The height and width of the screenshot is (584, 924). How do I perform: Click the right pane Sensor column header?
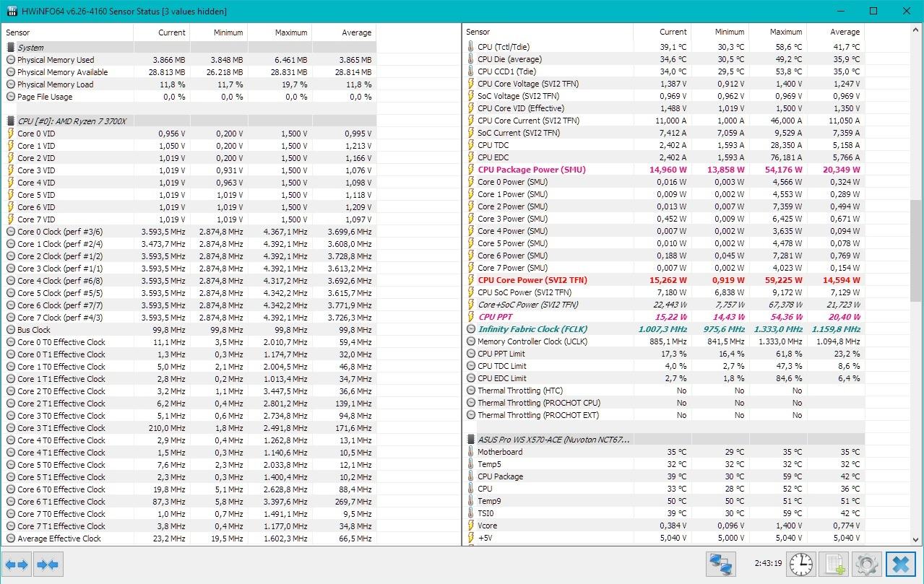(x=548, y=32)
